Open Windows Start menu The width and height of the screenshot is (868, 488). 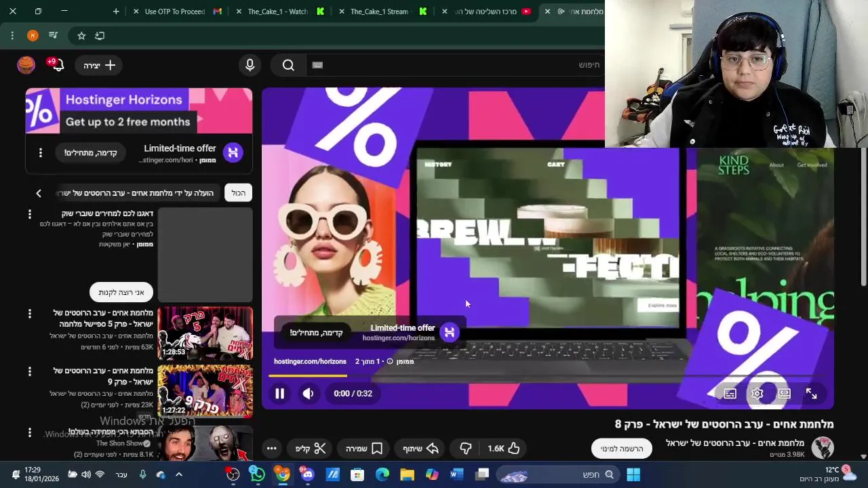tap(633, 474)
